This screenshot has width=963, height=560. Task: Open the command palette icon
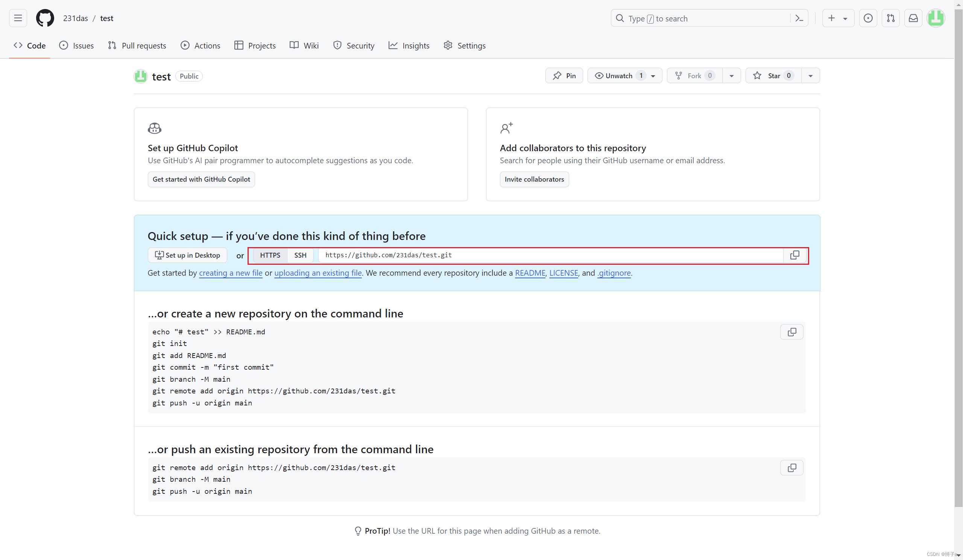pyautogui.click(x=799, y=18)
